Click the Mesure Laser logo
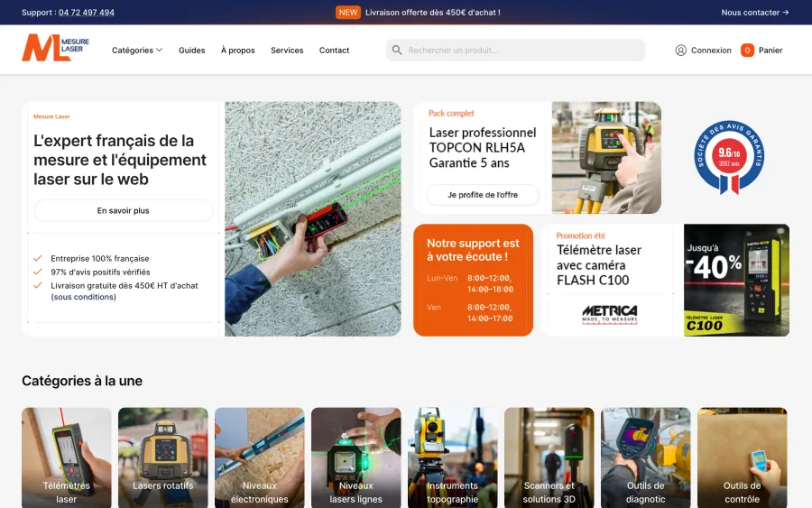 click(55, 48)
